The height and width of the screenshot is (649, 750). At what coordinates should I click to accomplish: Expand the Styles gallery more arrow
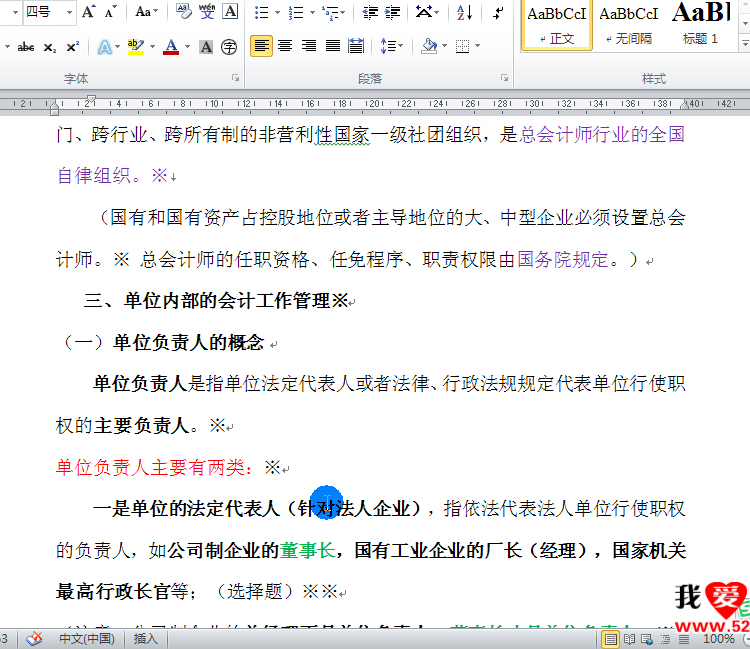[x=745, y=44]
